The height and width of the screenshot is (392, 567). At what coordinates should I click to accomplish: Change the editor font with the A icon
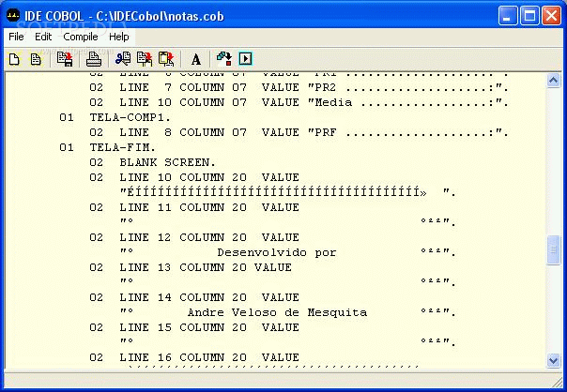tap(196, 59)
